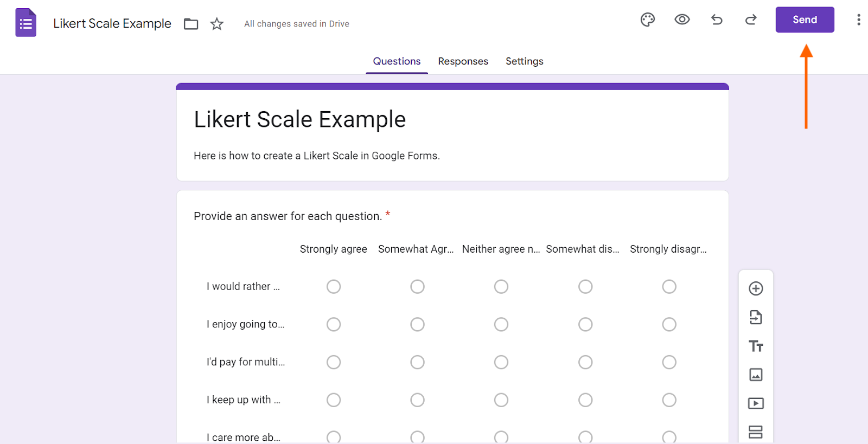
Task: Select Strongly agree for 'I would rather'
Action: pyautogui.click(x=334, y=286)
